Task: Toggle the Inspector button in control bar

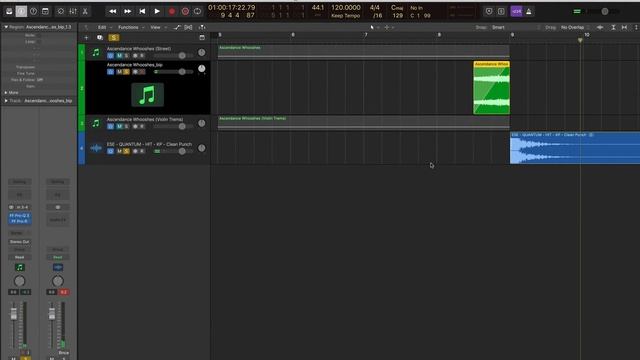Action: point(21,11)
